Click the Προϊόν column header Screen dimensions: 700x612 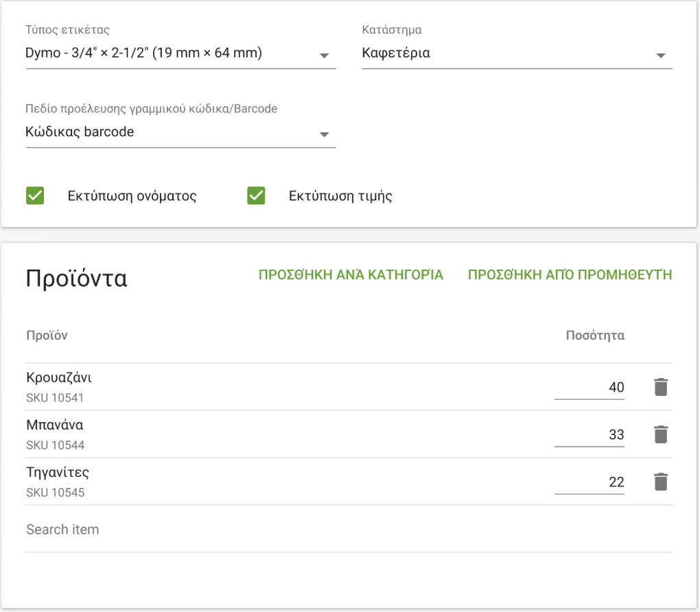coord(47,336)
